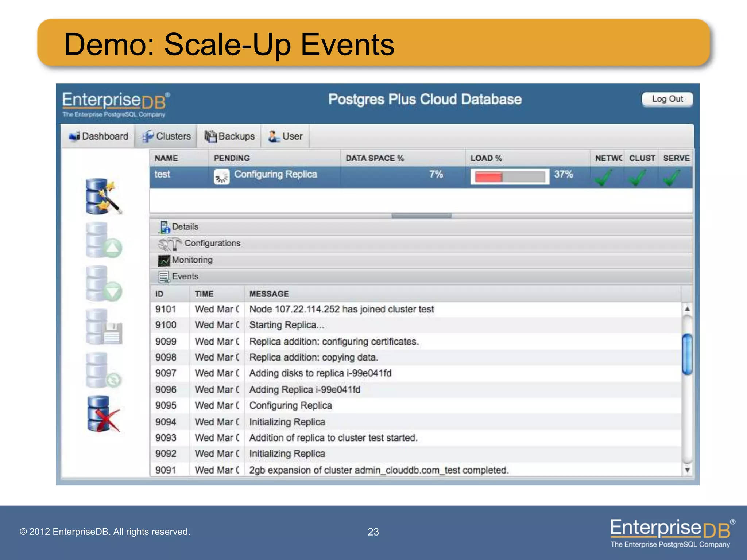Click the User tab person icon

274,136
